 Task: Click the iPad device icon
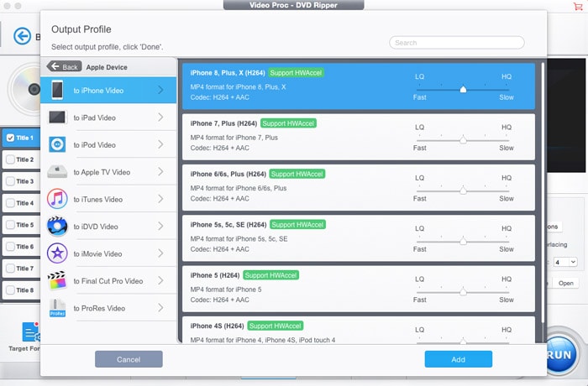coord(57,117)
